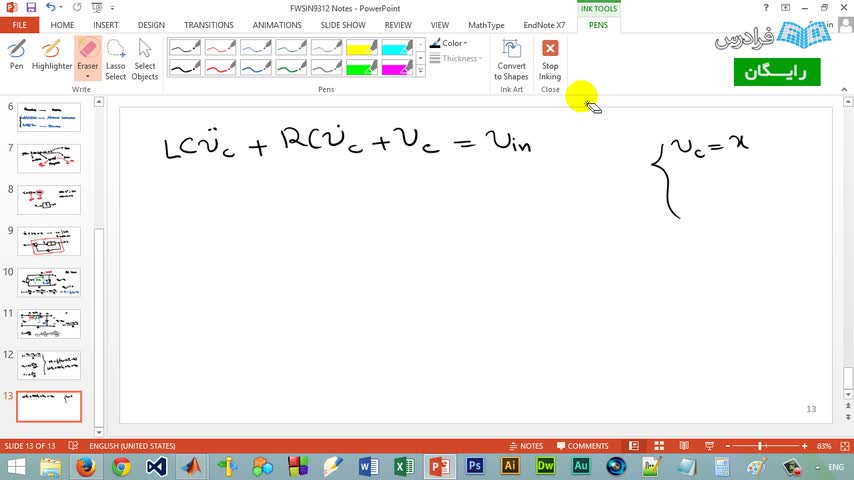Open the EndNote X7 tab

click(x=544, y=25)
